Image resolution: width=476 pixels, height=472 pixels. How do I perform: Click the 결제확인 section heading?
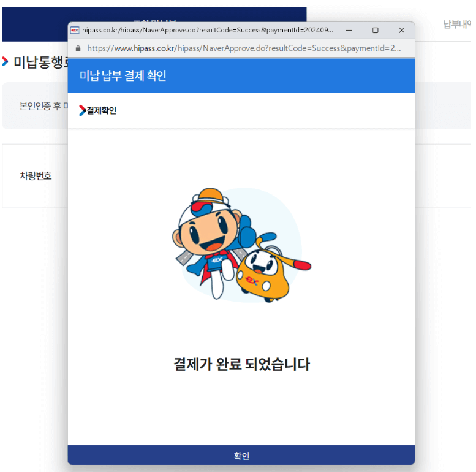click(102, 110)
